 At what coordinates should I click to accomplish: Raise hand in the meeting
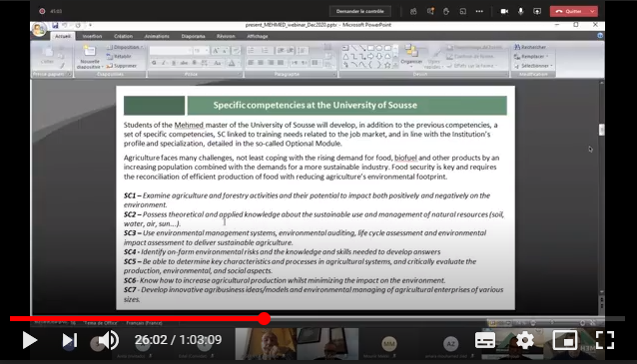coord(446,11)
